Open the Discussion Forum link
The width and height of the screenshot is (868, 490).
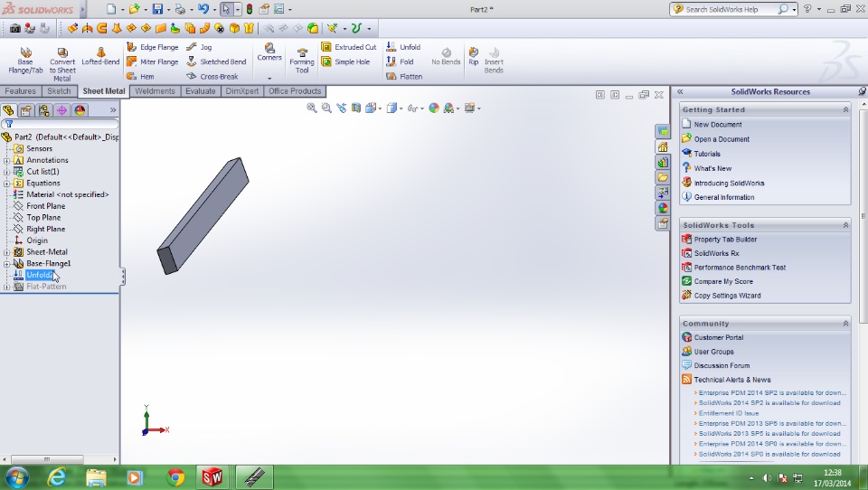[x=722, y=365]
